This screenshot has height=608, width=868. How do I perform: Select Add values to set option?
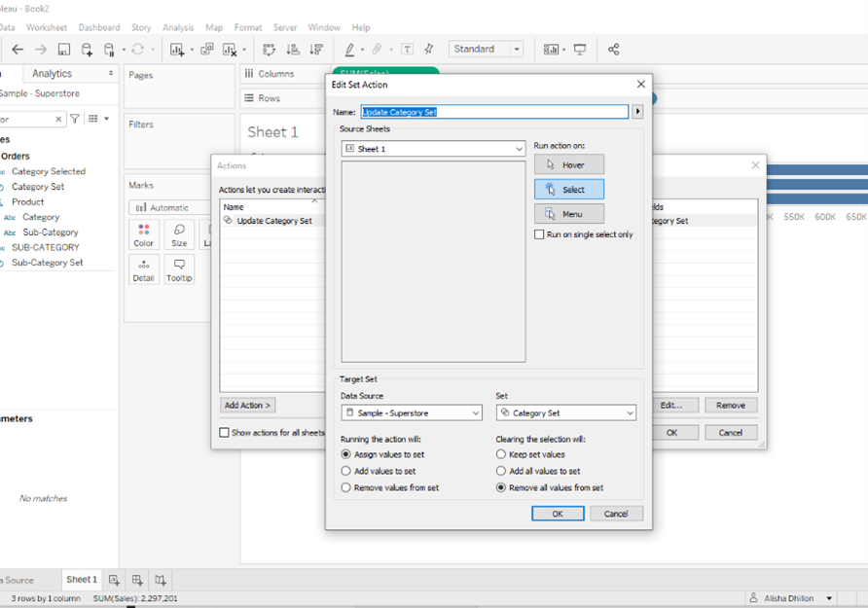pyautogui.click(x=345, y=471)
